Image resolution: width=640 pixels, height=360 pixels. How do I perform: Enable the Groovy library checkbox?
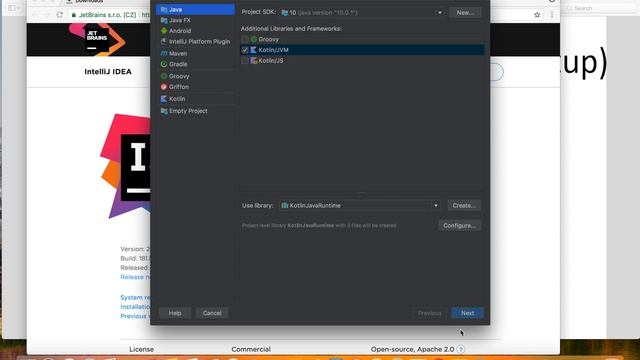(x=245, y=39)
